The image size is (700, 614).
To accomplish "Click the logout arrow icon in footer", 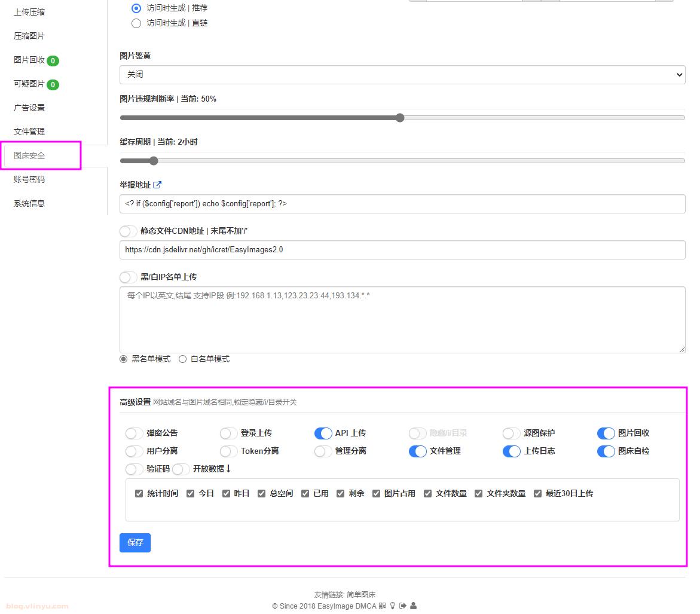I will pyautogui.click(x=403, y=606).
